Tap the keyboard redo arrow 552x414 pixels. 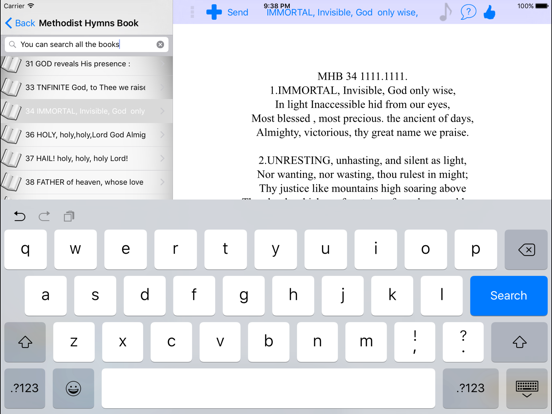(44, 216)
